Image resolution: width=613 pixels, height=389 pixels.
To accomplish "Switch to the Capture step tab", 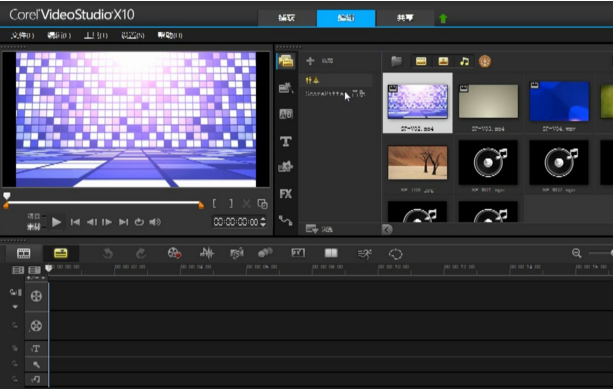I will click(x=287, y=18).
